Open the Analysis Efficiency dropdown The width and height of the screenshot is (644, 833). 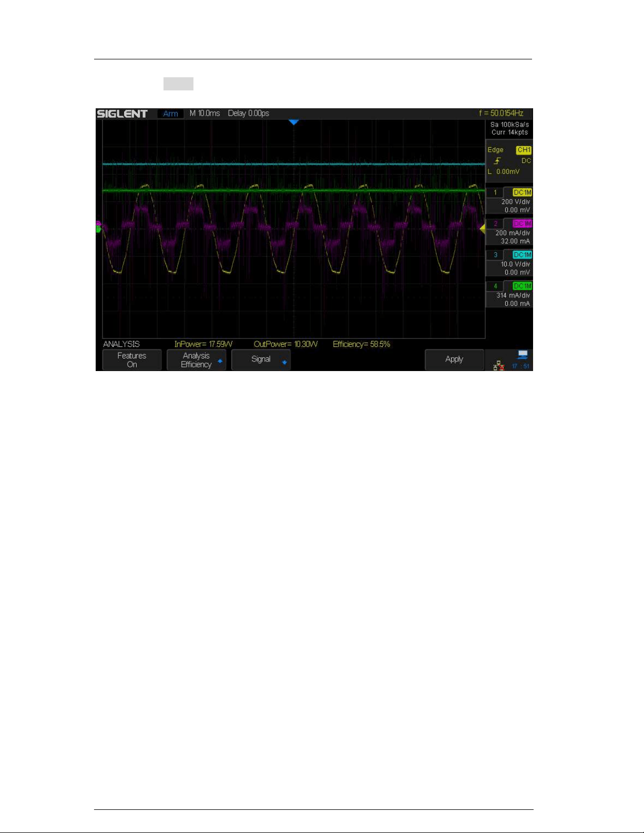click(x=197, y=360)
